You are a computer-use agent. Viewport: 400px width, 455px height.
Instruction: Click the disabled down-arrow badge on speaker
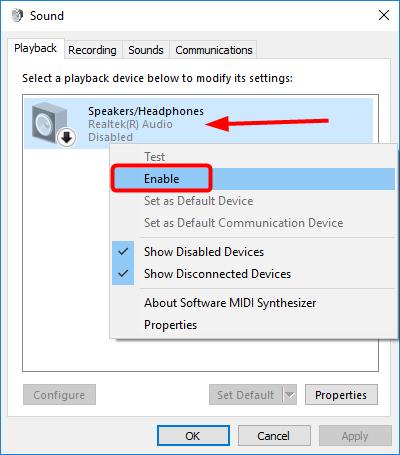pos(67,137)
